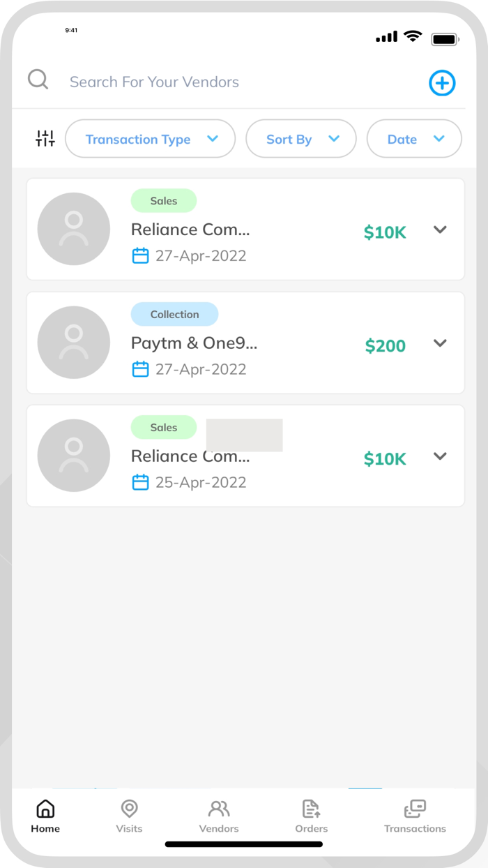The height and width of the screenshot is (868, 488).
Task: Open the Visits location pin tab
Action: (129, 816)
